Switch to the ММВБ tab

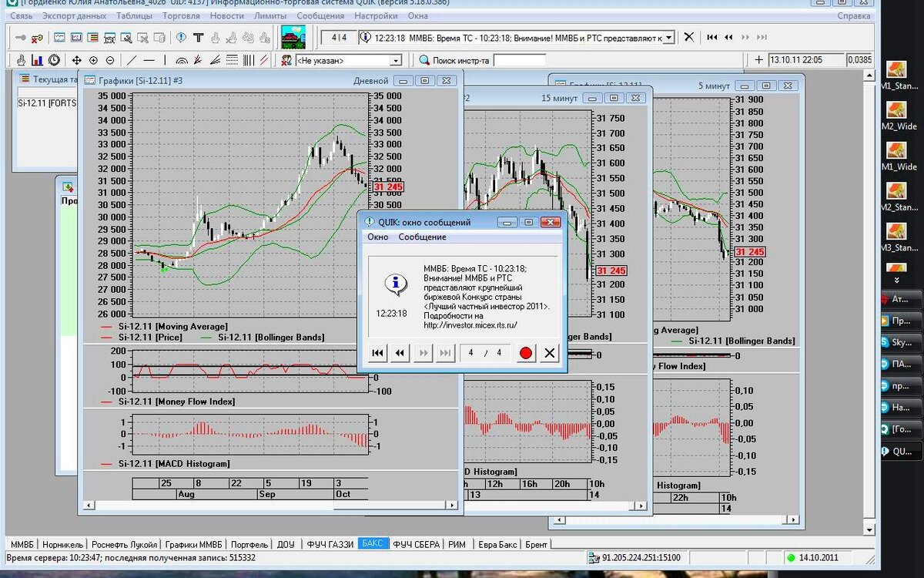tap(22, 544)
